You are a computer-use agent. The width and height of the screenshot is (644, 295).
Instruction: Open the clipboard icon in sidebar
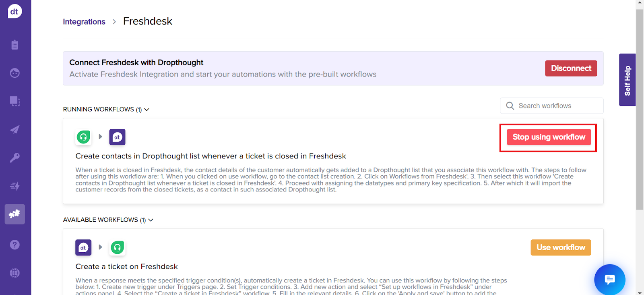pos(15,45)
